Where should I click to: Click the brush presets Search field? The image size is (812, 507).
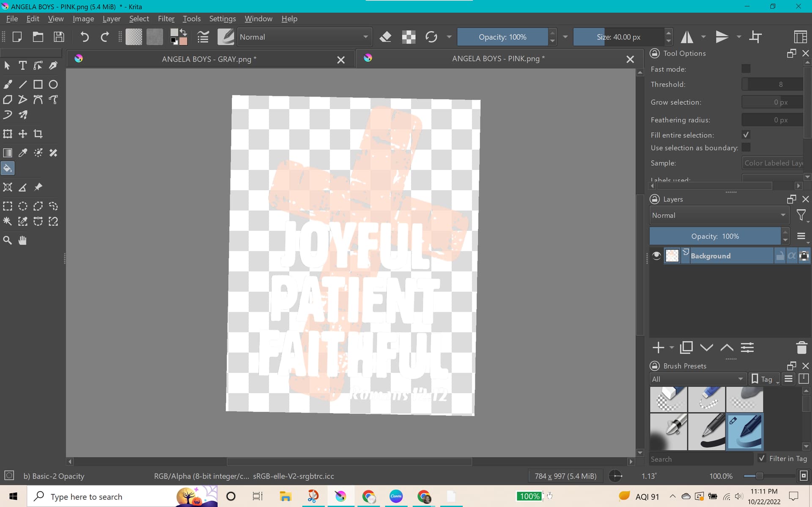[x=700, y=459]
